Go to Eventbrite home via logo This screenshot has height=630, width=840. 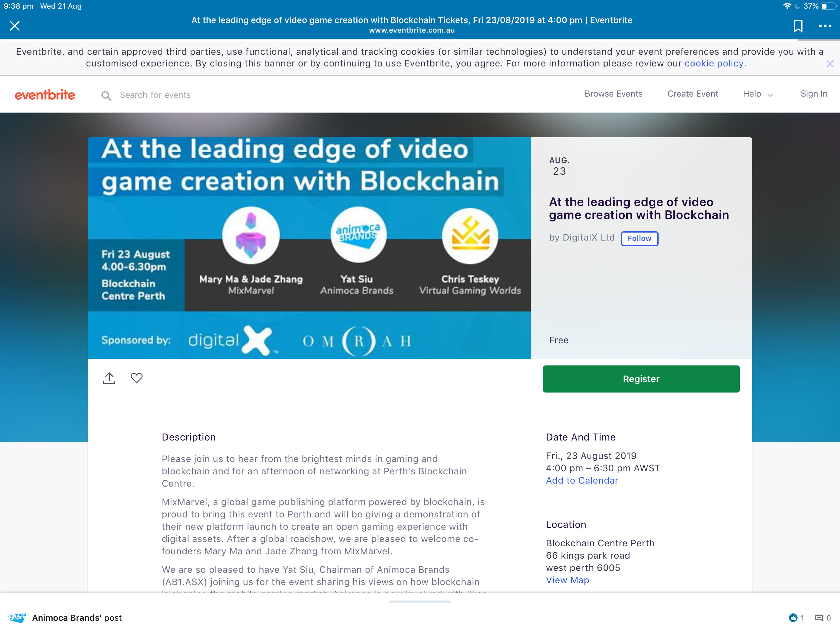coord(45,95)
